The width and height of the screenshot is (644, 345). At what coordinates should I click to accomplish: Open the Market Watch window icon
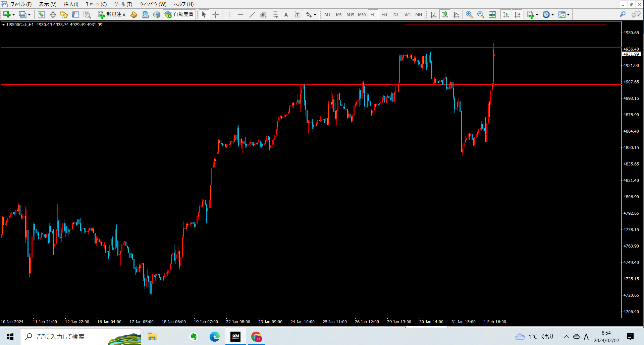pos(41,14)
